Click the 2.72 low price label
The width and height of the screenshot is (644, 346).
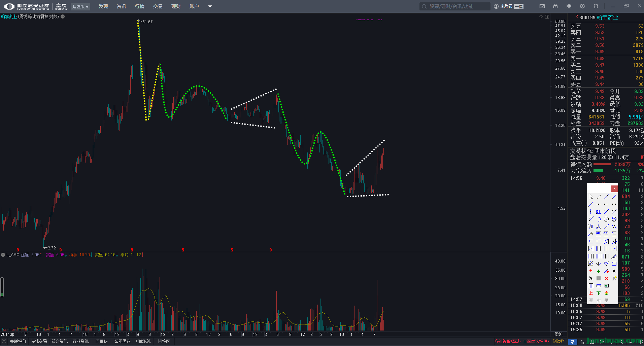[52, 248]
